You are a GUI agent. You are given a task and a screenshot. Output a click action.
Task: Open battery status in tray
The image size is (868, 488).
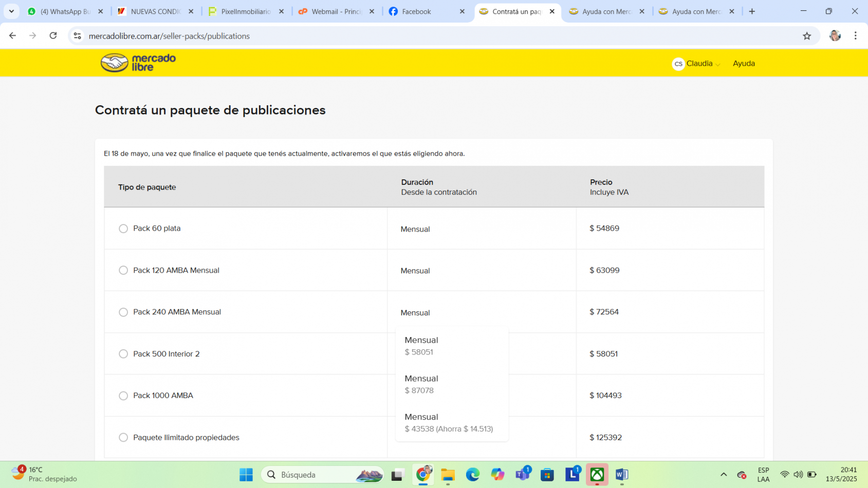[812, 475]
